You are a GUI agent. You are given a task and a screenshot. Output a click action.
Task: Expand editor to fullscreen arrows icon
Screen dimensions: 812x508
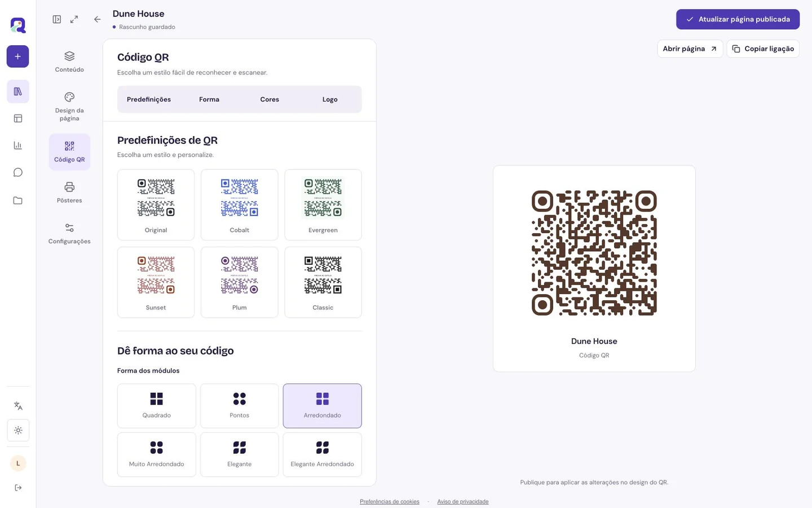pos(74,19)
